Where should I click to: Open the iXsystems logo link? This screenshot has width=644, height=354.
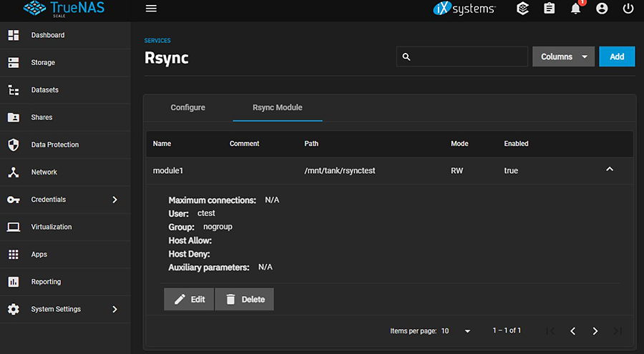click(464, 9)
